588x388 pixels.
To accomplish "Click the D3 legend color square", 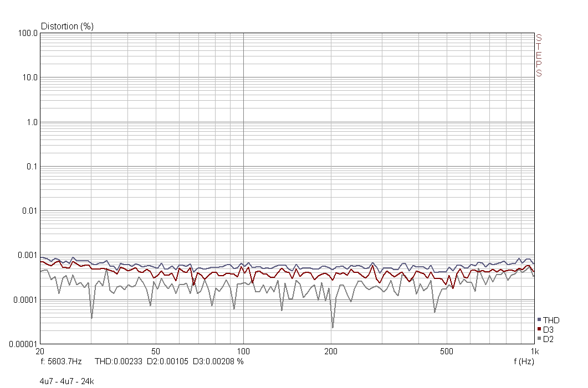I will point(539,329).
